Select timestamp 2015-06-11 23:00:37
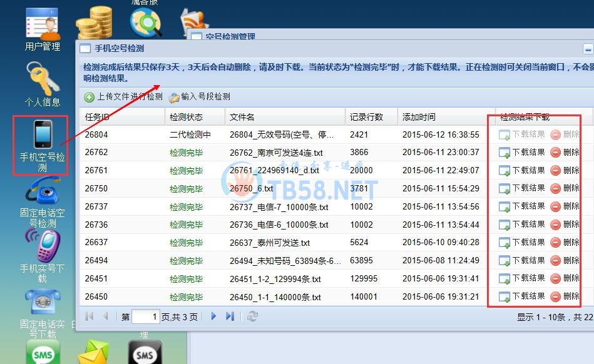This screenshot has height=364, width=594. [441, 153]
